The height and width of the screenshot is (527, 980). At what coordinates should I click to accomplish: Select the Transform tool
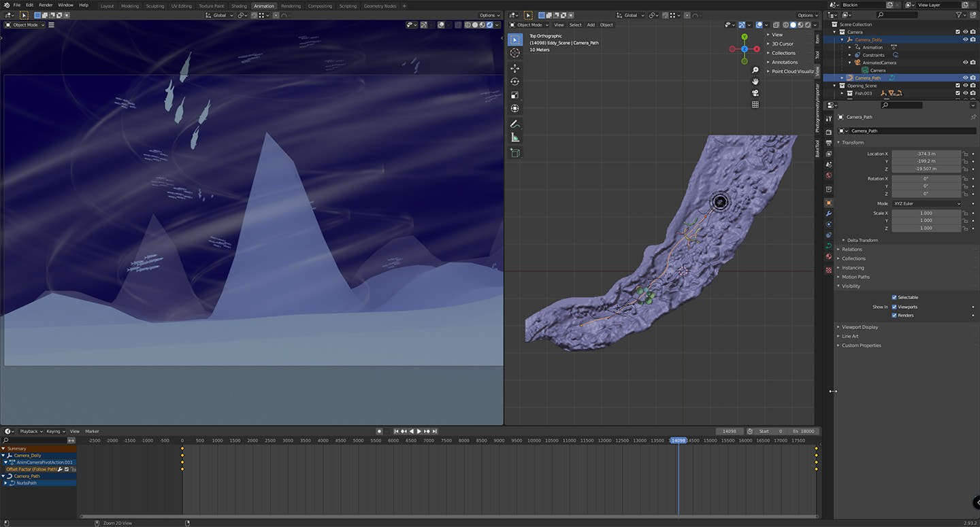[514, 108]
